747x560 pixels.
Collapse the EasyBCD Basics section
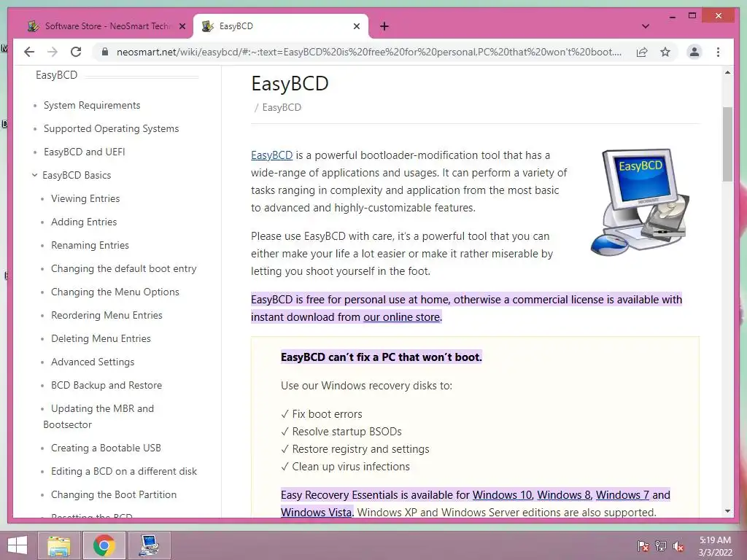pyautogui.click(x=34, y=175)
